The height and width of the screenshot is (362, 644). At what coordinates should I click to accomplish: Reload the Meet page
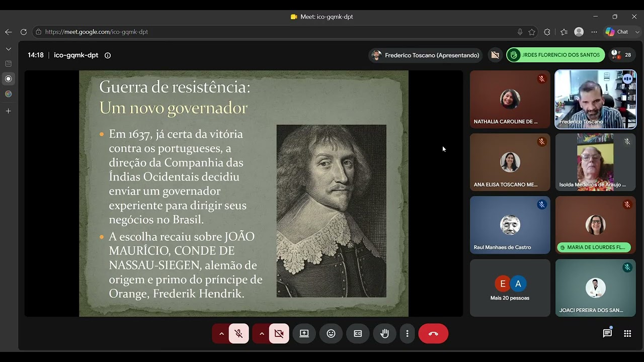coord(23,32)
